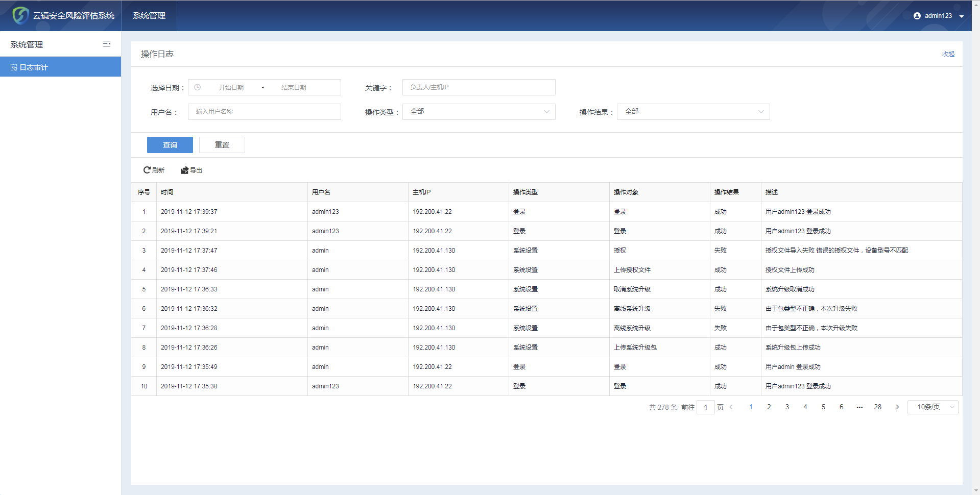Click the 导出 text button
Image resolution: width=980 pixels, height=495 pixels.
[196, 170]
